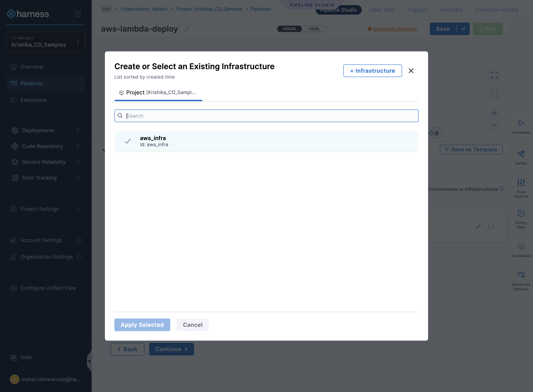This screenshot has height=392, width=533.
Task: Go to Pipelines in sidebar
Action: tap(46, 83)
